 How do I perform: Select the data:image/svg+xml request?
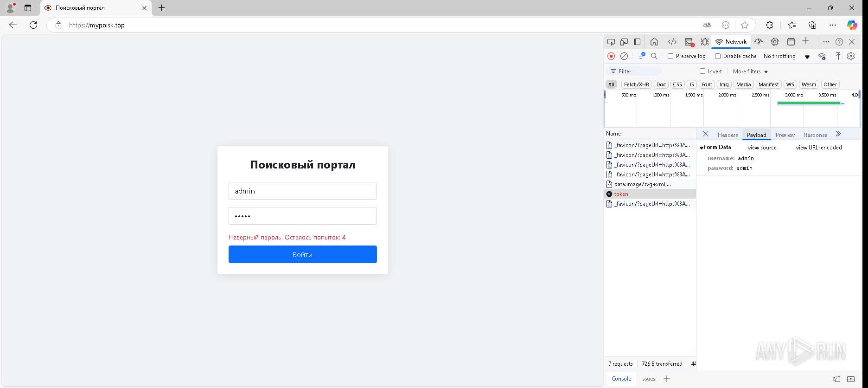point(650,184)
